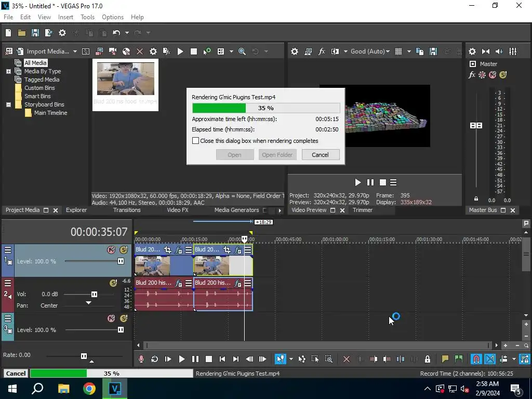This screenshot has width=532, height=399.
Task: Open Master FX in the Master Bus
Action: tap(472, 75)
